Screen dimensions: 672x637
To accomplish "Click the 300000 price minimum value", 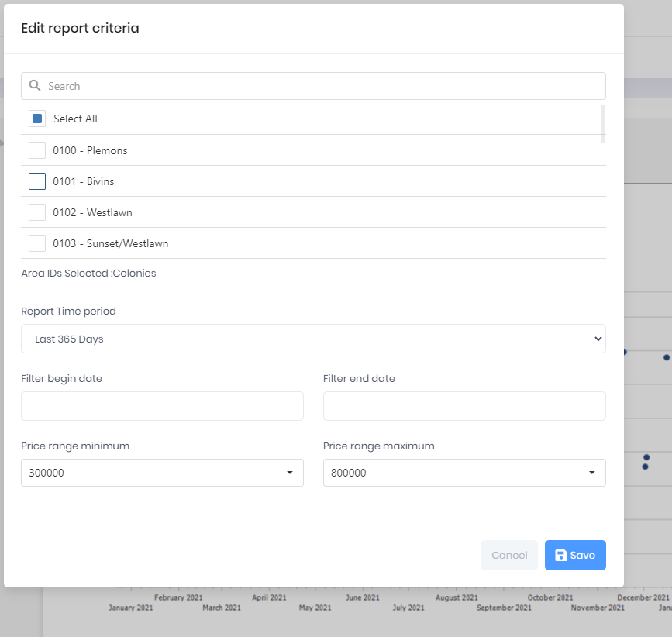I will coord(47,473).
